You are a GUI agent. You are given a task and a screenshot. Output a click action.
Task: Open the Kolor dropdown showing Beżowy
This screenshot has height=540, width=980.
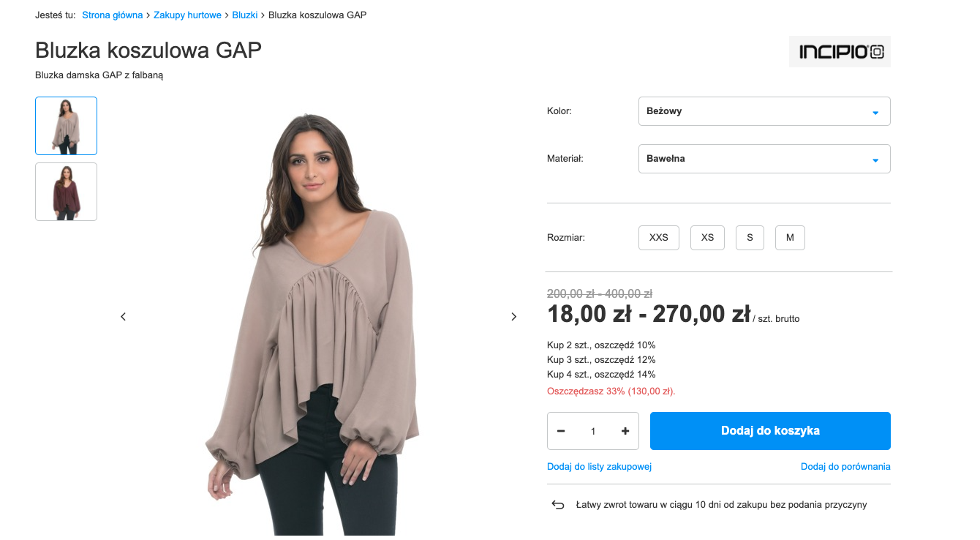pos(764,111)
